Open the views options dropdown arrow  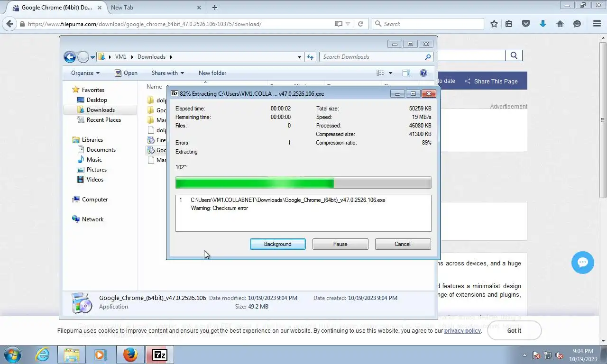[390, 73]
